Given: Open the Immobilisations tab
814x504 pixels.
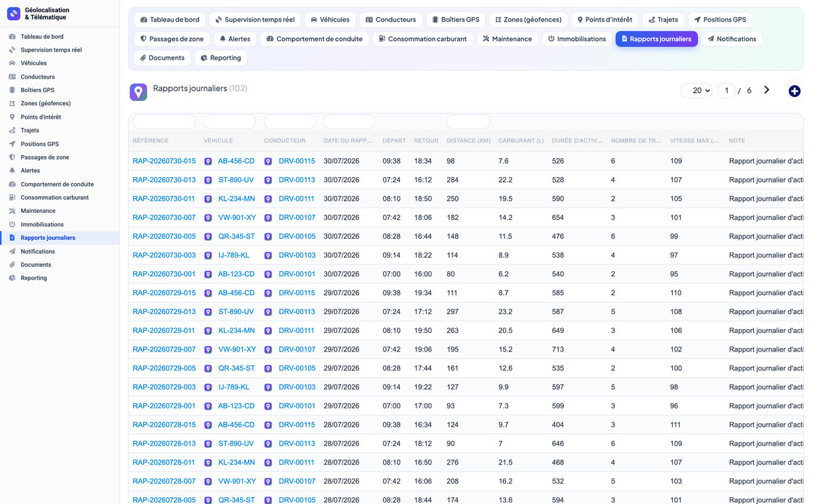Looking at the screenshot, I should [x=577, y=39].
